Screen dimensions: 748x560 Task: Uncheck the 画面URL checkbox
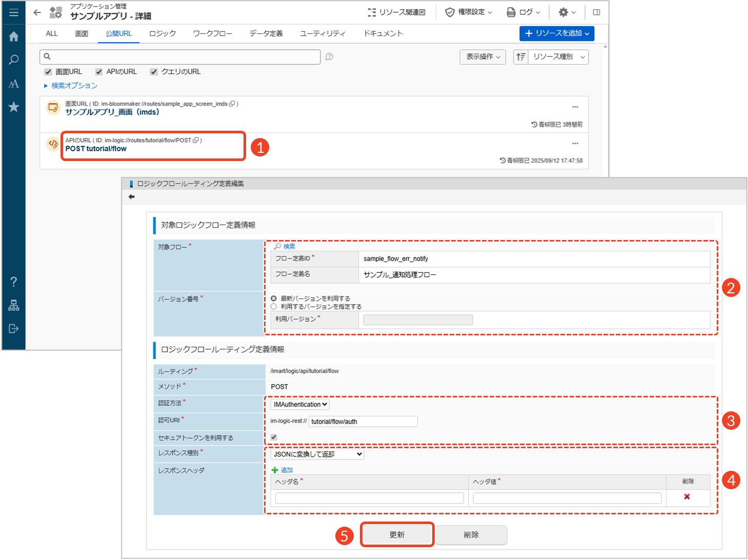48,72
